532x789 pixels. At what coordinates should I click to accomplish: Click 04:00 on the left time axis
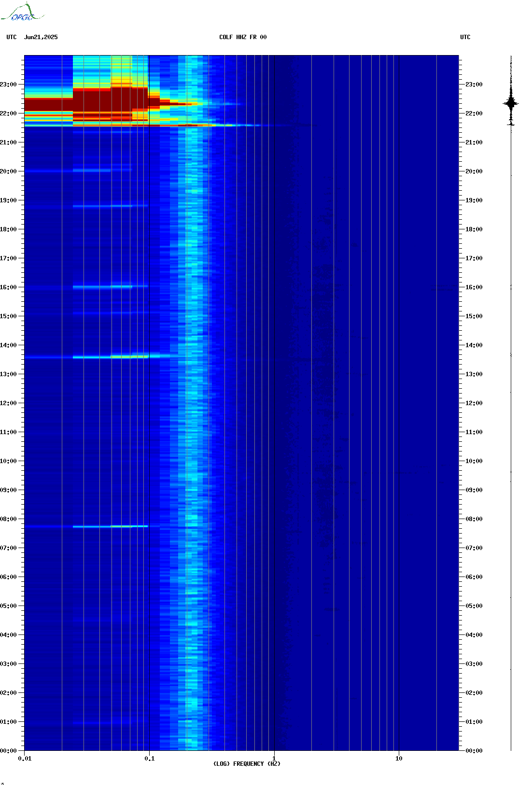tap(8, 635)
